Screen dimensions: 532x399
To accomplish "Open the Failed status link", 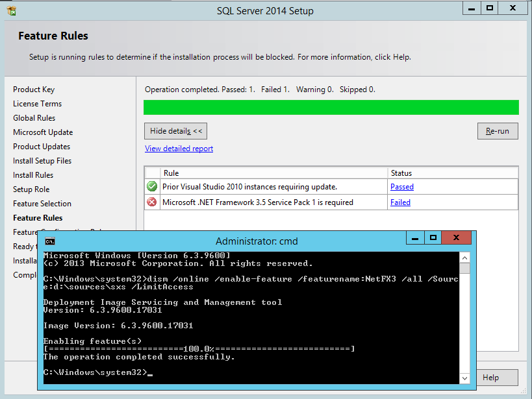I will tap(400, 202).
